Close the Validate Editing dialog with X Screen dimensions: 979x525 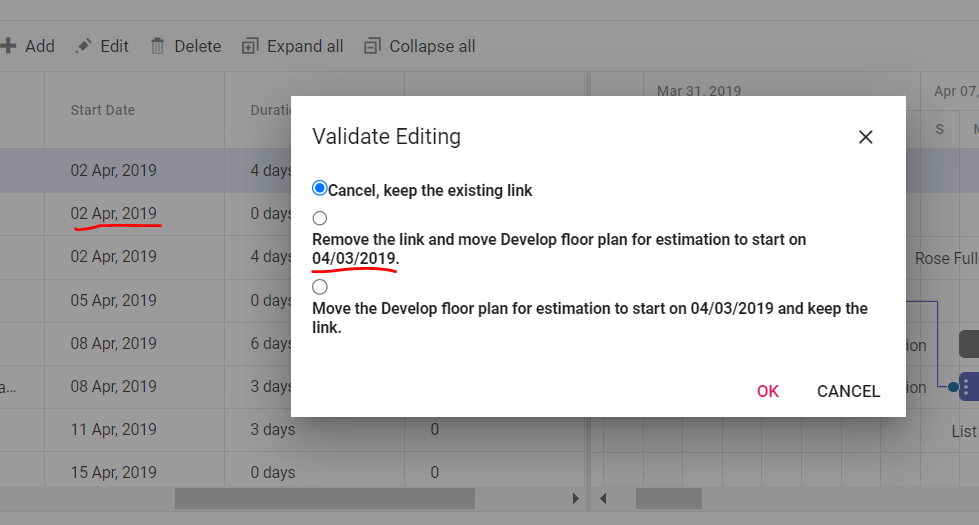[x=866, y=137]
